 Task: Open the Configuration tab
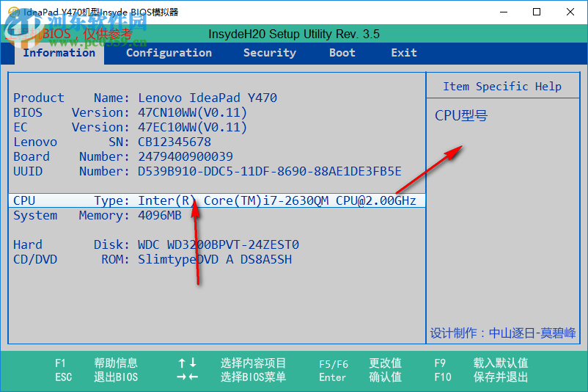point(169,53)
